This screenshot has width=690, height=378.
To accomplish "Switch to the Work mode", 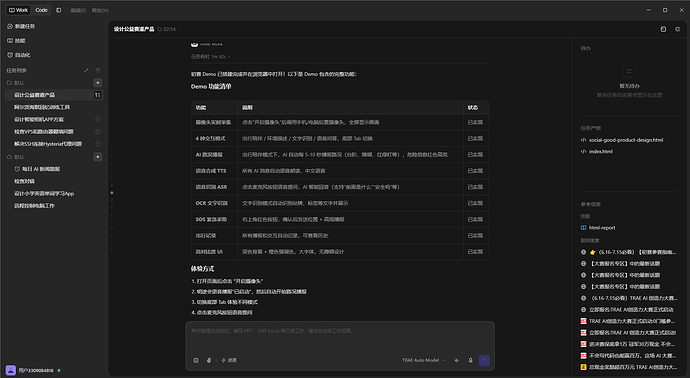I will 18,10.
